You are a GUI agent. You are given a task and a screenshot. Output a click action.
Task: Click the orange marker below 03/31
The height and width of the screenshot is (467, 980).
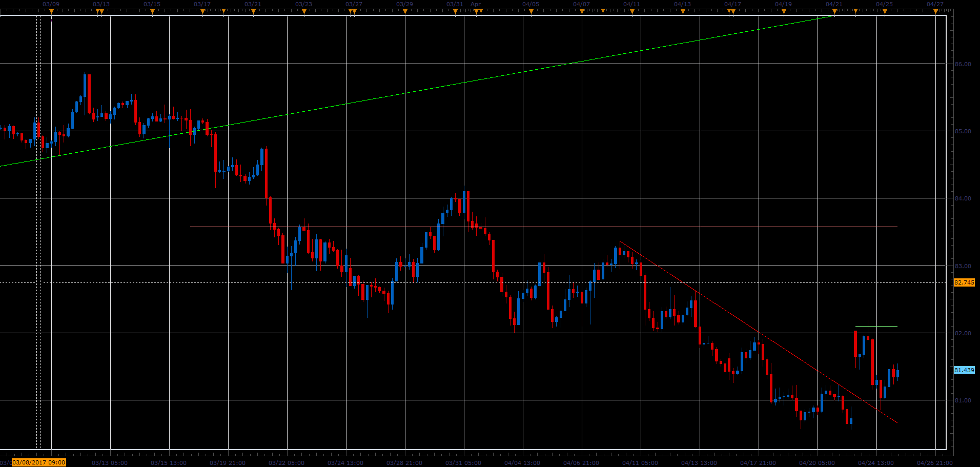pyautogui.click(x=455, y=11)
